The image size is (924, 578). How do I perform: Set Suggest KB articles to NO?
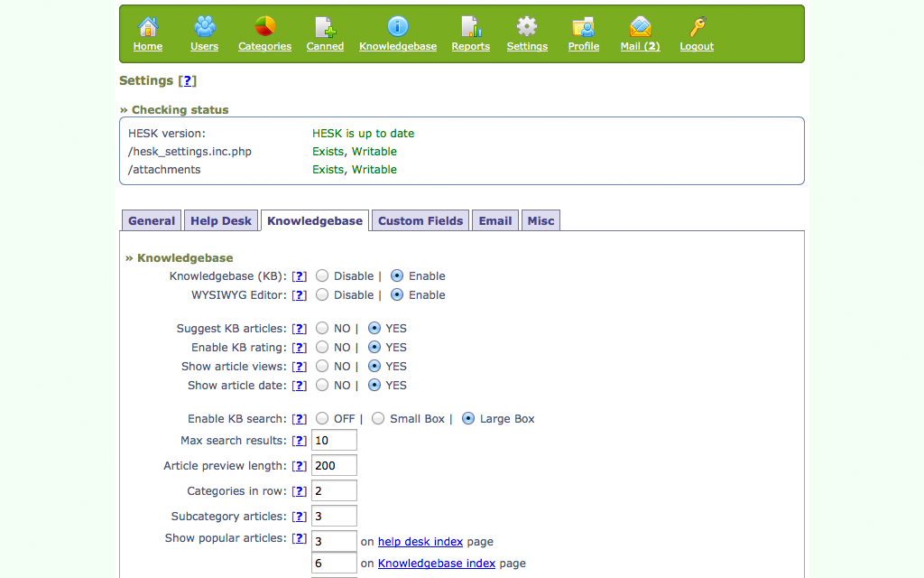pos(322,329)
